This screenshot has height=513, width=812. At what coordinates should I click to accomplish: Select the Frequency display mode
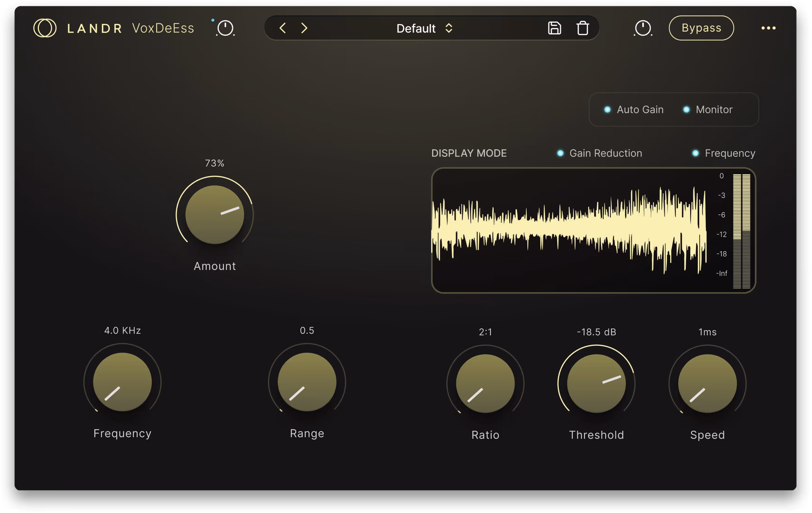pos(724,153)
